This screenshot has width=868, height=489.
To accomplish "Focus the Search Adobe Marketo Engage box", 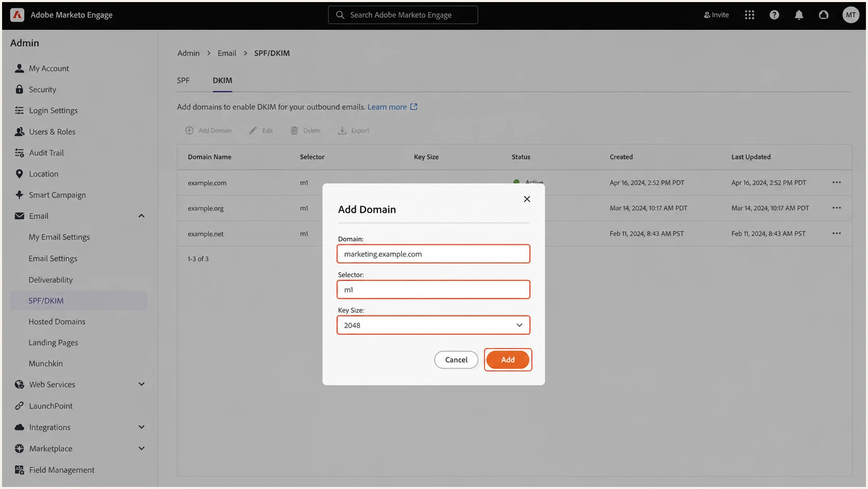I will [403, 15].
